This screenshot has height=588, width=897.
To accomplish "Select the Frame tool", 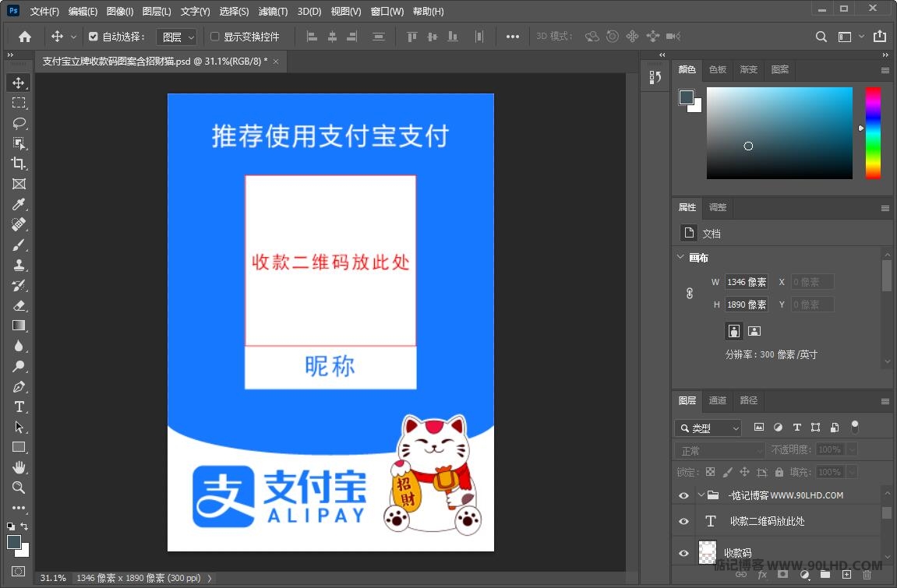I will [18, 184].
